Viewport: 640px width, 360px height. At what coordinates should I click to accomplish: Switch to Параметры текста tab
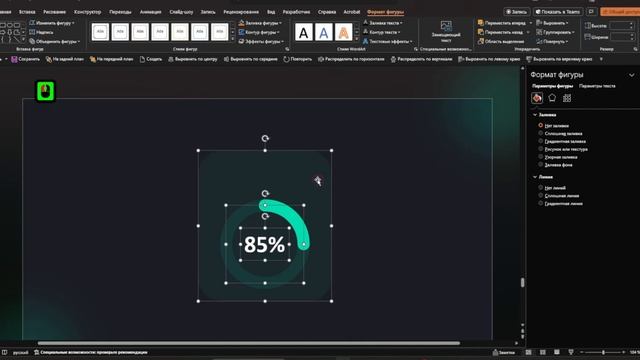[597, 86]
